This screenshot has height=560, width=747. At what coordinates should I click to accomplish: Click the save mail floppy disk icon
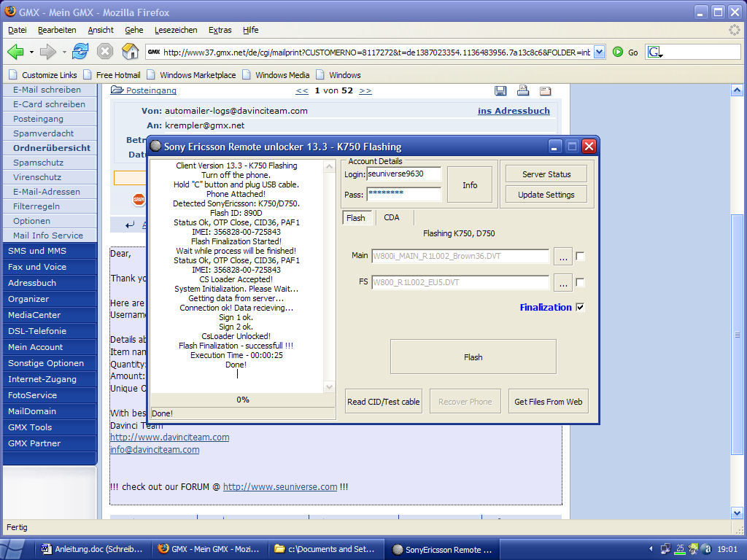500,90
